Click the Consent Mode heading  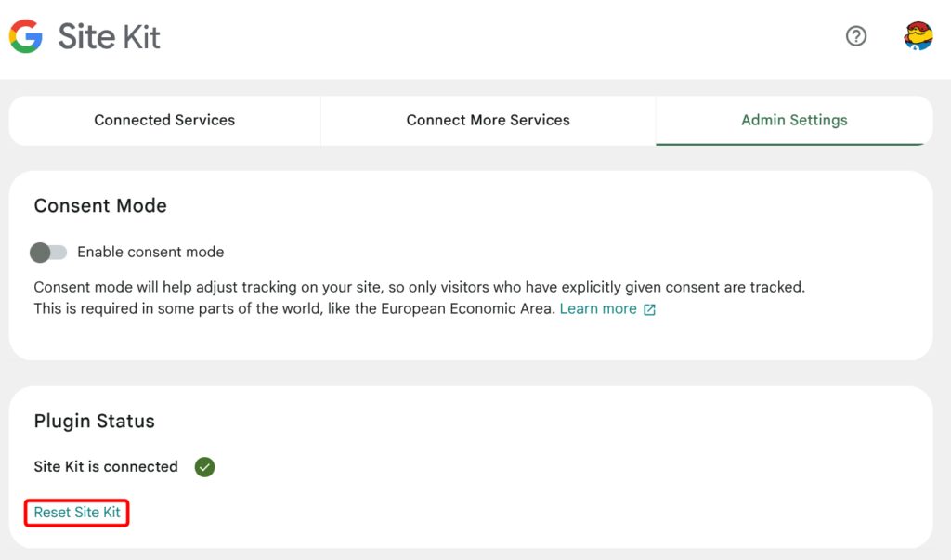pyautogui.click(x=100, y=206)
